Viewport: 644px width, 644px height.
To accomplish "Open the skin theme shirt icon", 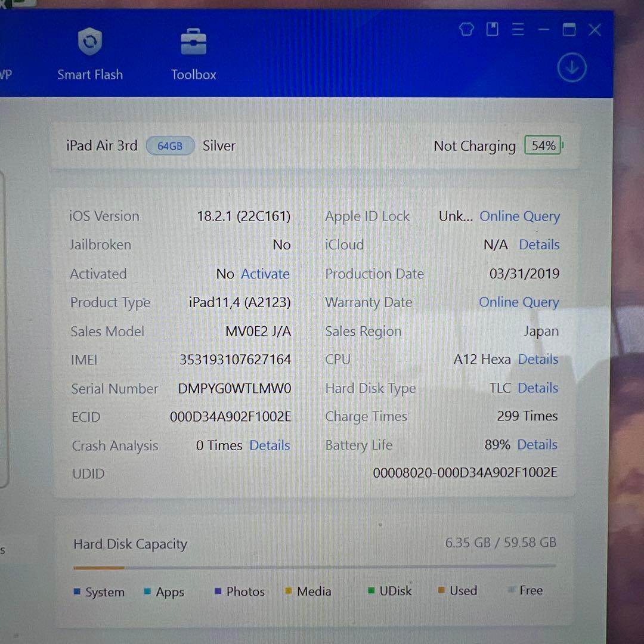I will tap(466, 29).
